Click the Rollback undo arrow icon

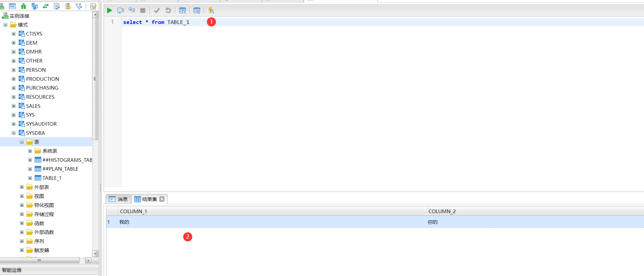(168, 11)
